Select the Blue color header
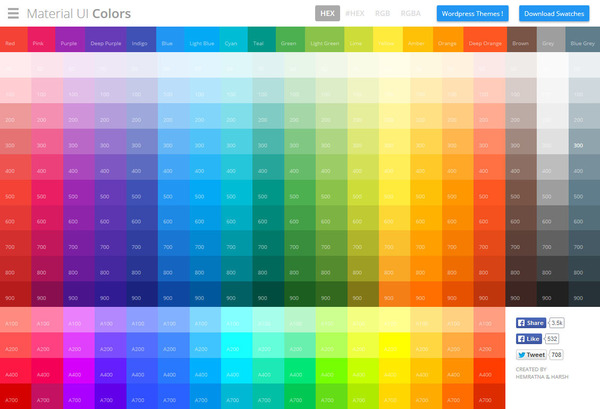Viewport: 600px width, 409px height. pyautogui.click(x=170, y=39)
